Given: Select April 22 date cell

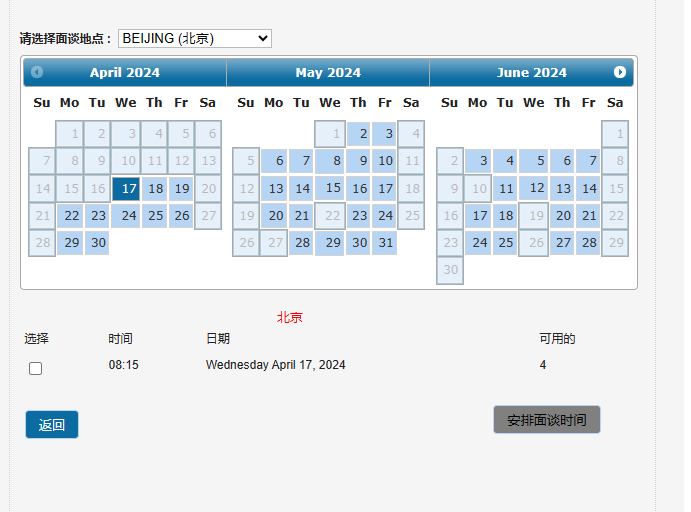Looking at the screenshot, I should click(x=70, y=215).
